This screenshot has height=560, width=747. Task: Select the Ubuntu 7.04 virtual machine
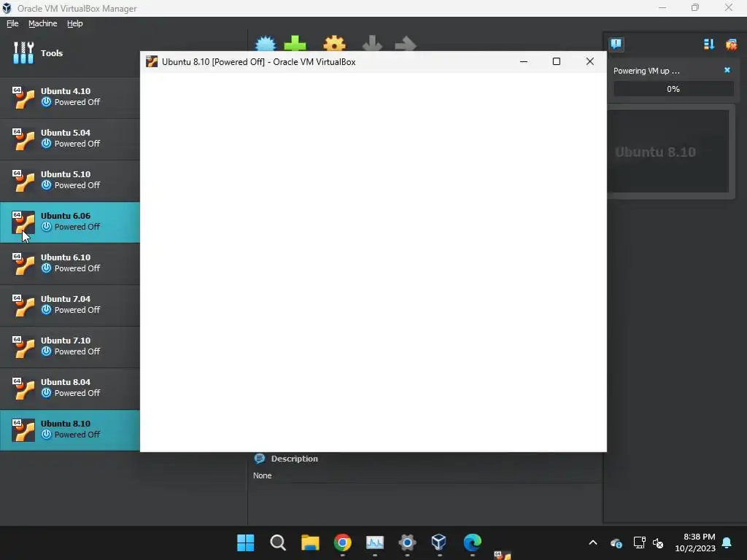pyautogui.click(x=70, y=306)
